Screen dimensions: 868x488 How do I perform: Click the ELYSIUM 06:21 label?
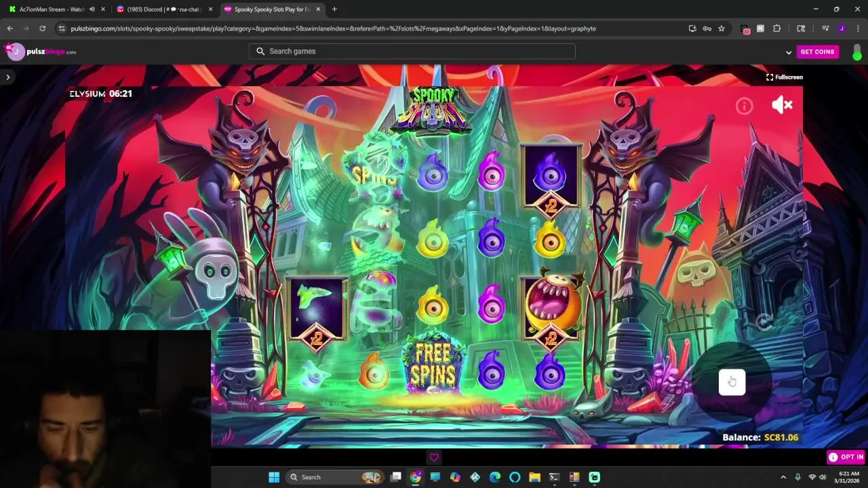[100, 94]
